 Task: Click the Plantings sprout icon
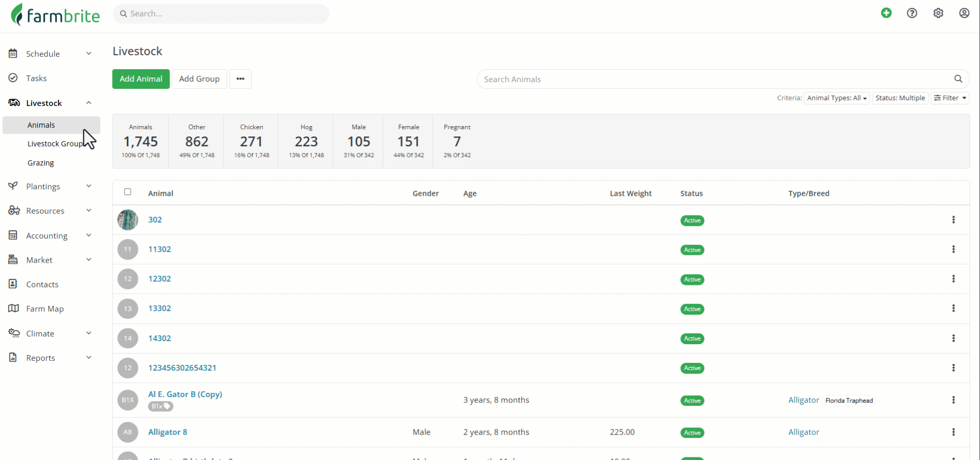(x=13, y=186)
